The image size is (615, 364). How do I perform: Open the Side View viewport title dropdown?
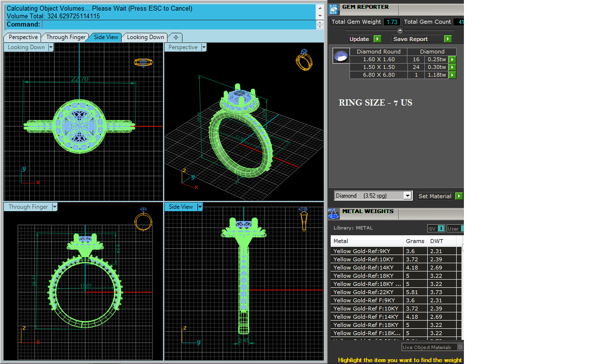(x=200, y=207)
